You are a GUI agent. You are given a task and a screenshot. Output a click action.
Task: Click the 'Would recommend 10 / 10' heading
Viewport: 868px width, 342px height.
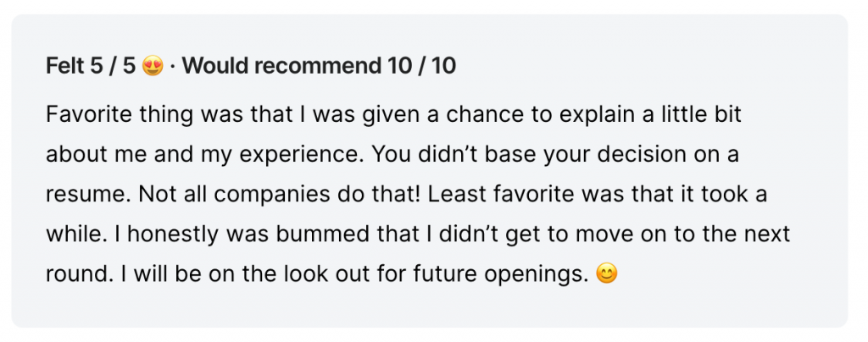320,67
